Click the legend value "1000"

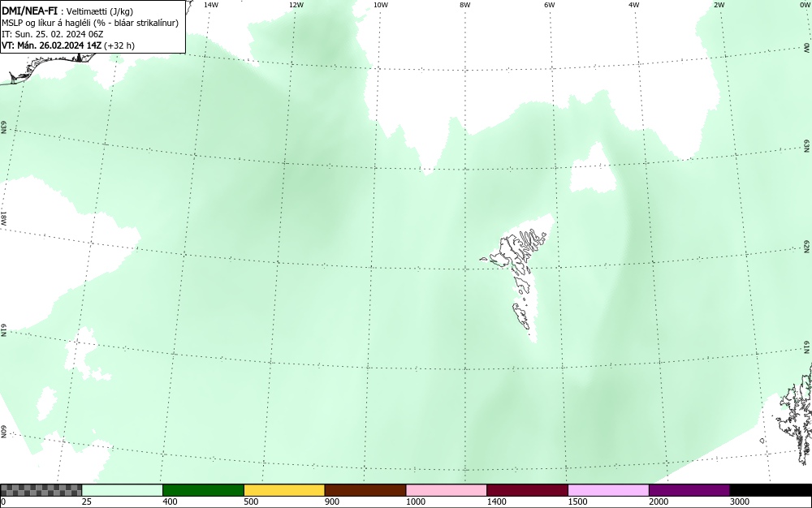pyautogui.click(x=415, y=502)
